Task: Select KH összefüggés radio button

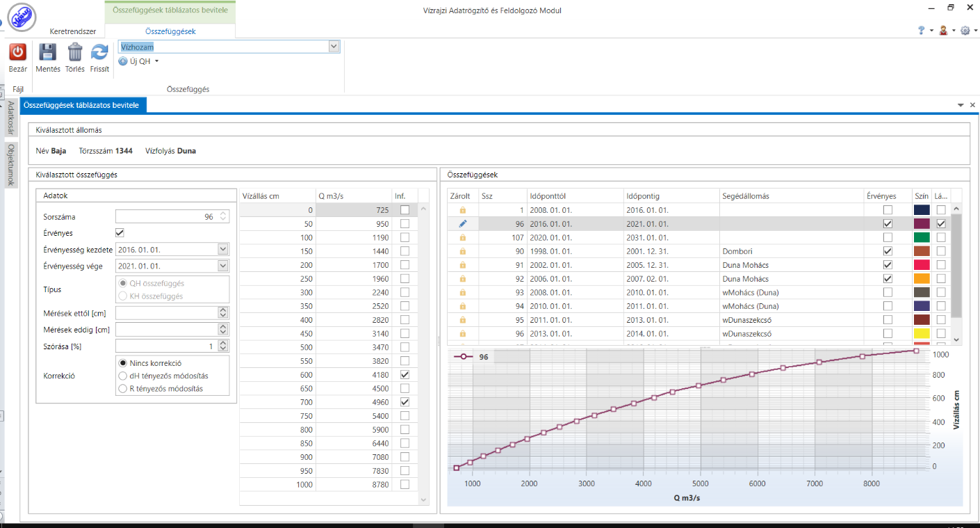Action: tap(124, 296)
